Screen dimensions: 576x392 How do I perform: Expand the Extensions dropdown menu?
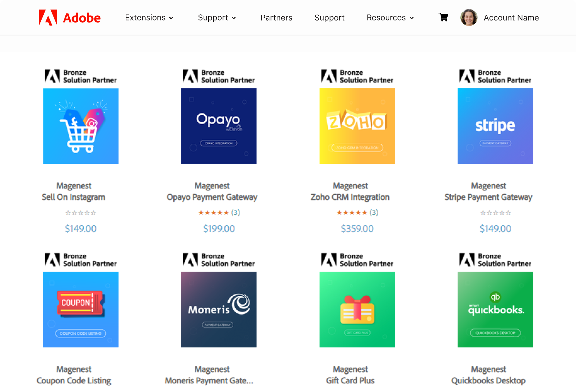pyautogui.click(x=149, y=18)
